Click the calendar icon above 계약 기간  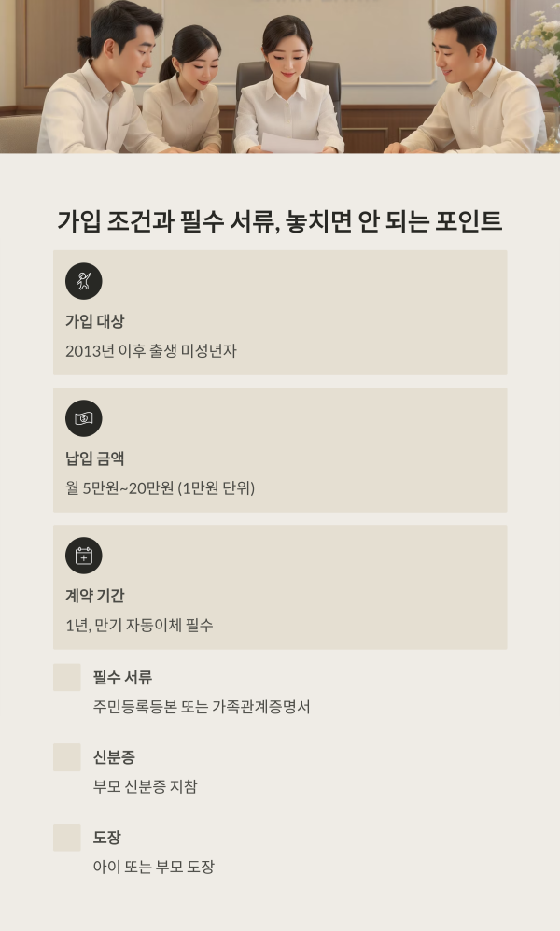coord(83,556)
